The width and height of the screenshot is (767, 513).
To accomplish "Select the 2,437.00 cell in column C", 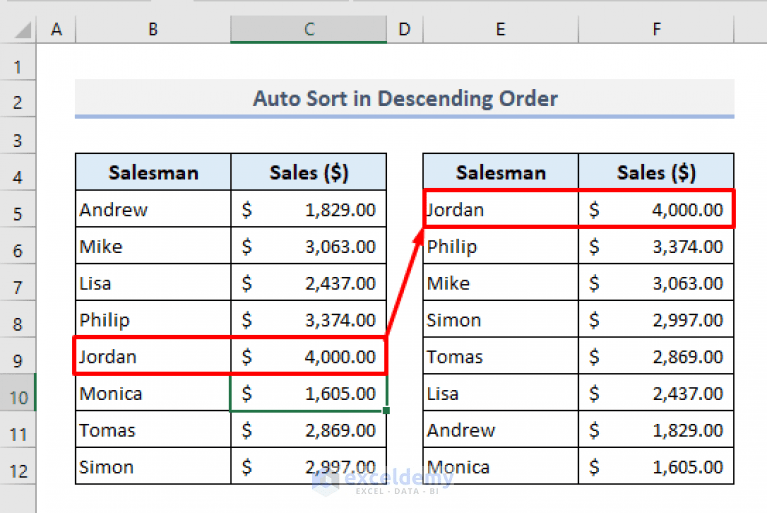I will [x=309, y=283].
